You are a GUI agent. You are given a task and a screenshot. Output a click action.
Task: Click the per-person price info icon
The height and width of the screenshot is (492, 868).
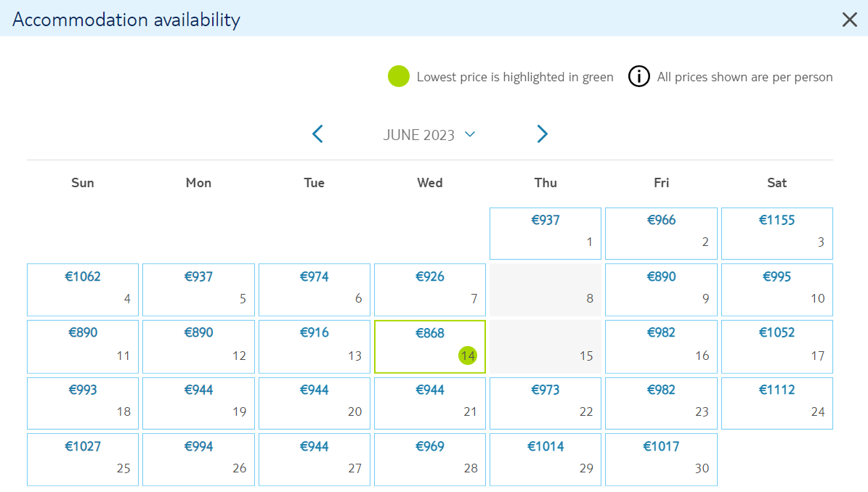click(638, 76)
